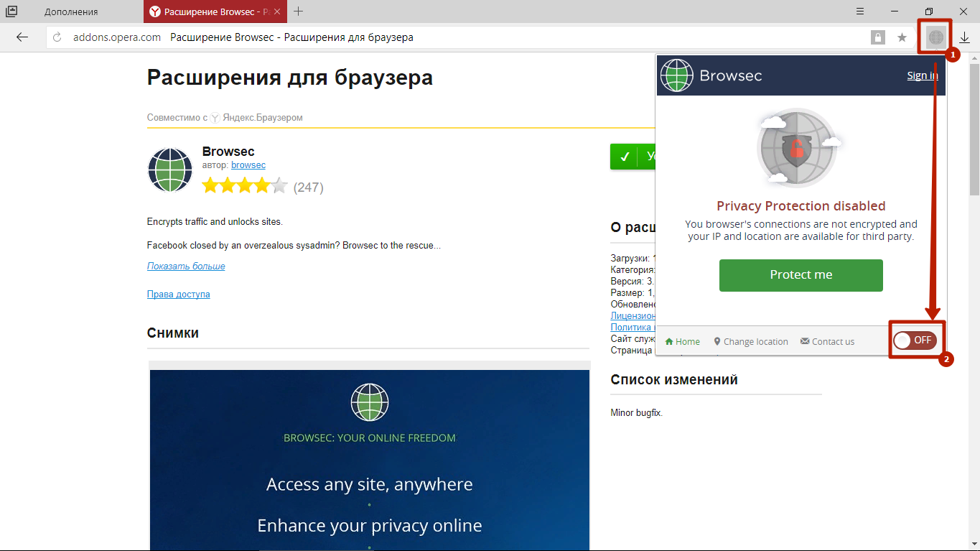Click the envelope icon beside Contact us
The height and width of the screenshot is (551, 980).
coord(805,341)
